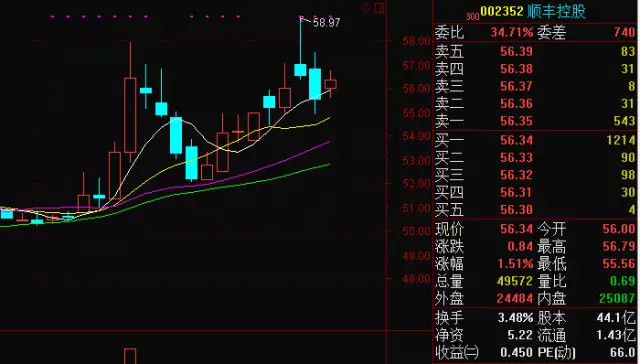Screen dimensions: 640x364
Task: Click the 内盘 value 25087
Action: (617, 299)
